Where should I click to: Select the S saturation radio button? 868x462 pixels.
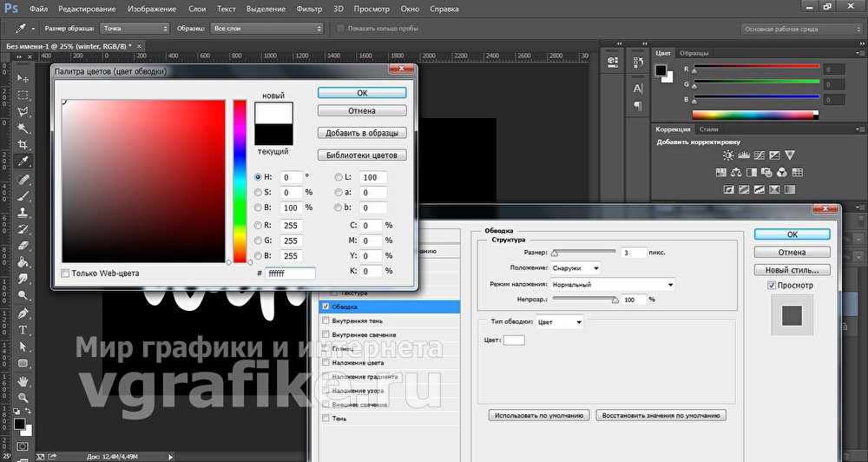click(x=258, y=192)
